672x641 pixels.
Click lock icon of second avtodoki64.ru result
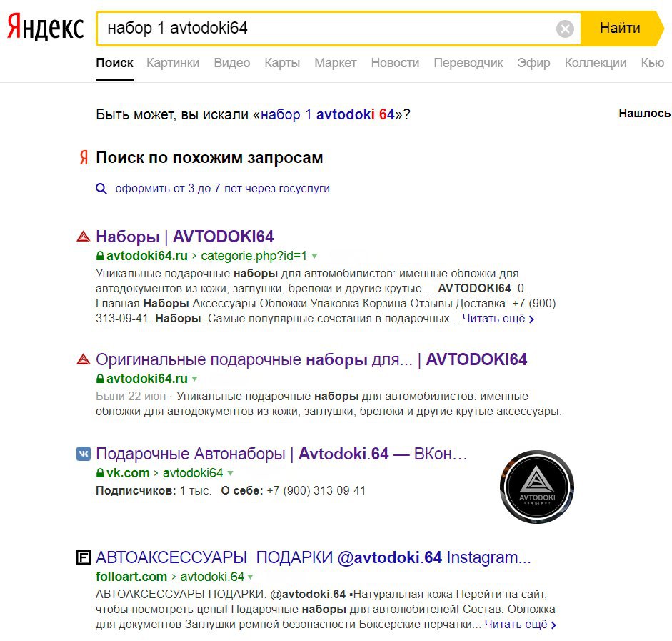[100, 379]
